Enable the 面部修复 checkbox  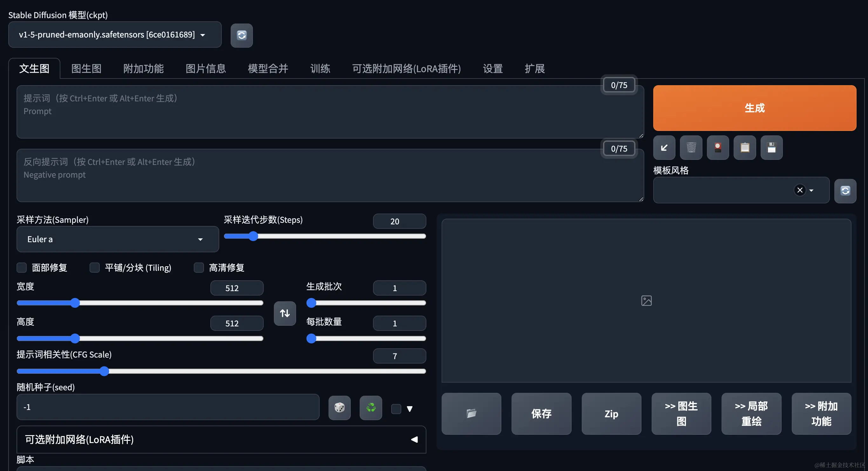click(x=22, y=268)
